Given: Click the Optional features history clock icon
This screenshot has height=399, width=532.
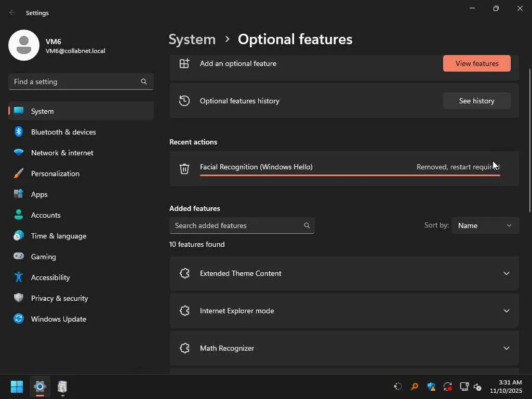Looking at the screenshot, I should [184, 101].
